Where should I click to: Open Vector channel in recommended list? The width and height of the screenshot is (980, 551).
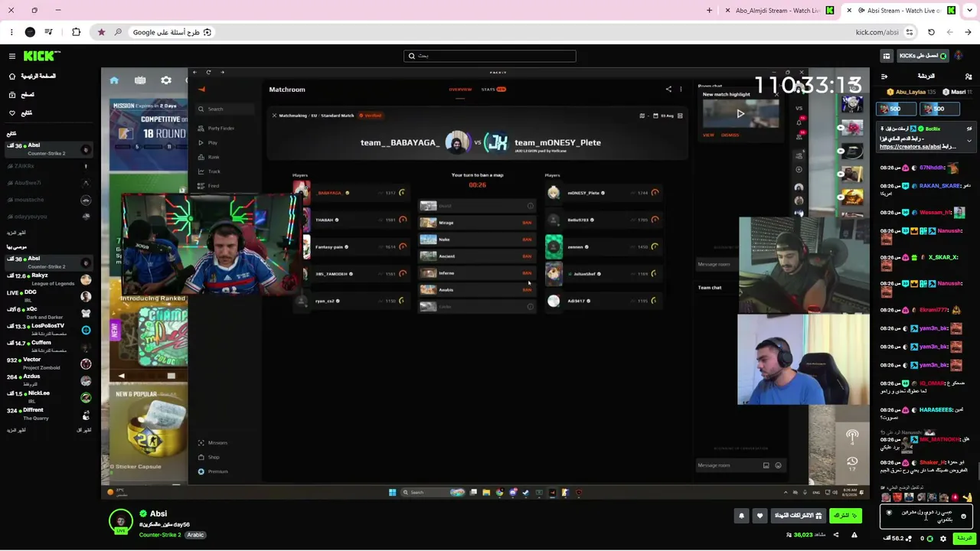pyautogui.click(x=48, y=364)
